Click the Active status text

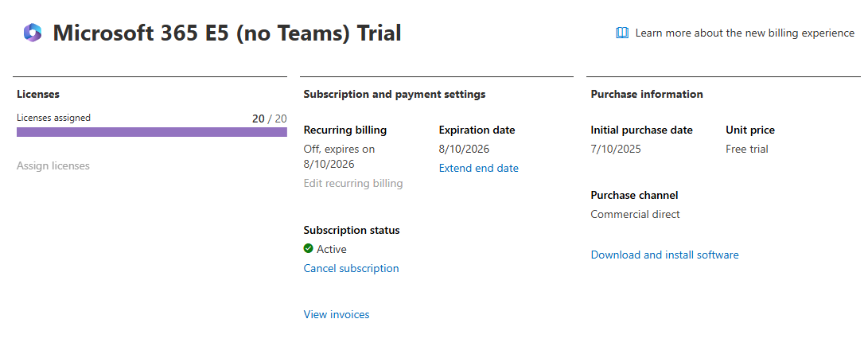332,249
